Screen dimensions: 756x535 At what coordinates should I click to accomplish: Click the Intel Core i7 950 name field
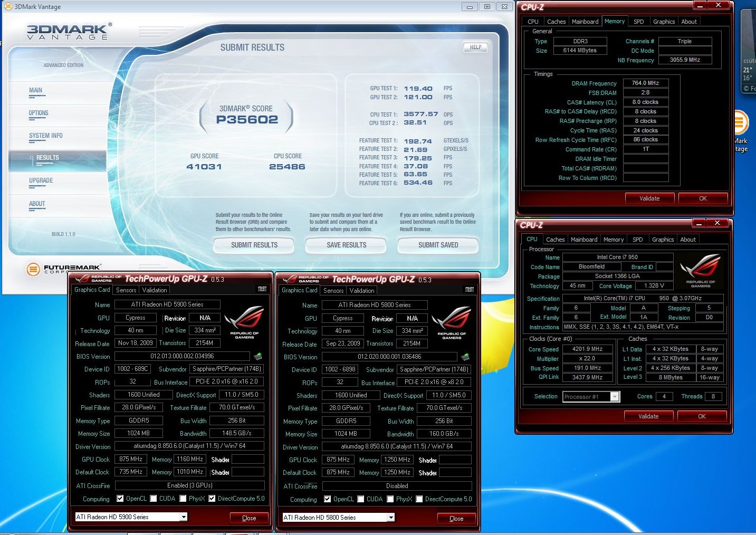point(617,257)
